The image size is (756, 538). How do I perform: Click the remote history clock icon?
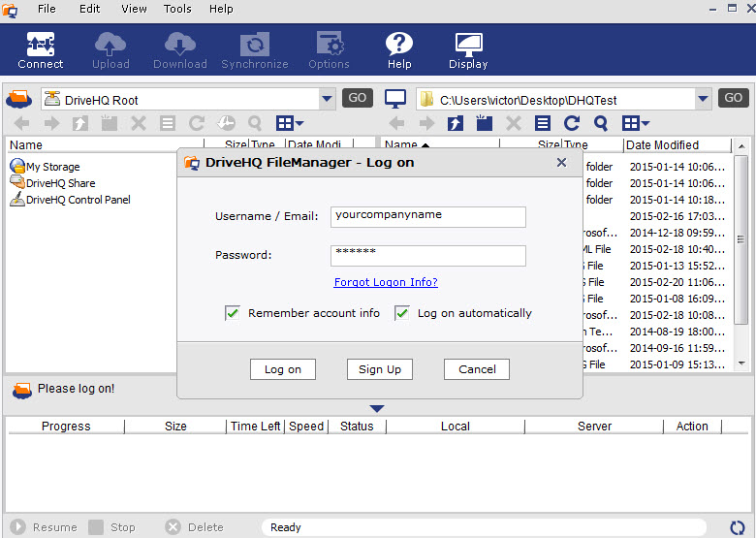tap(226, 123)
